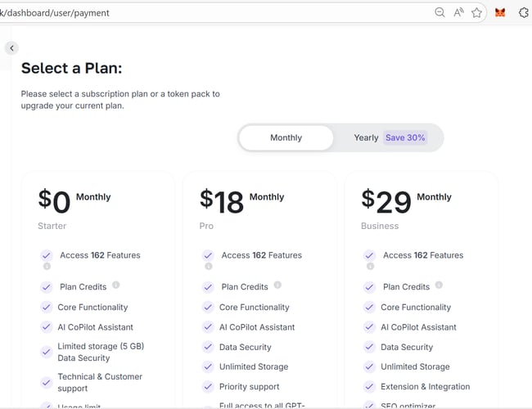This screenshot has width=532, height=409.
Task: Click info icon under Starter Access 162 Features
Action: click(x=47, y=266)
